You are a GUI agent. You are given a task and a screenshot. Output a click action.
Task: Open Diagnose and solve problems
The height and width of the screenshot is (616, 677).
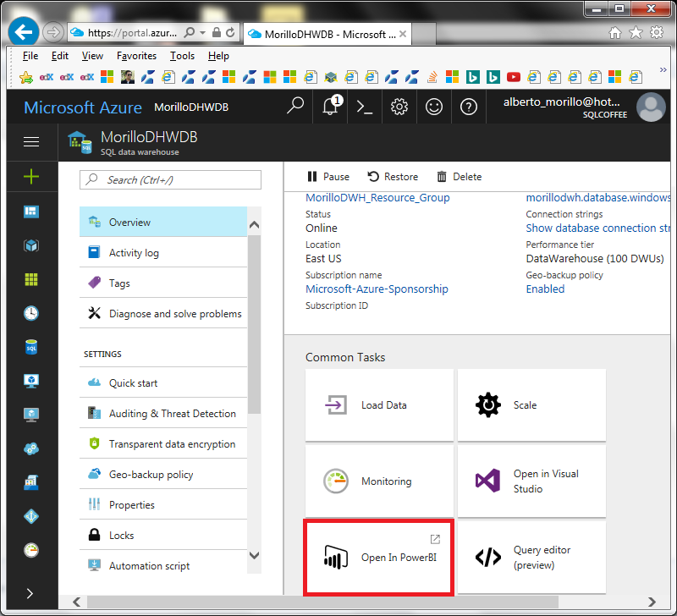pos(163,313)
